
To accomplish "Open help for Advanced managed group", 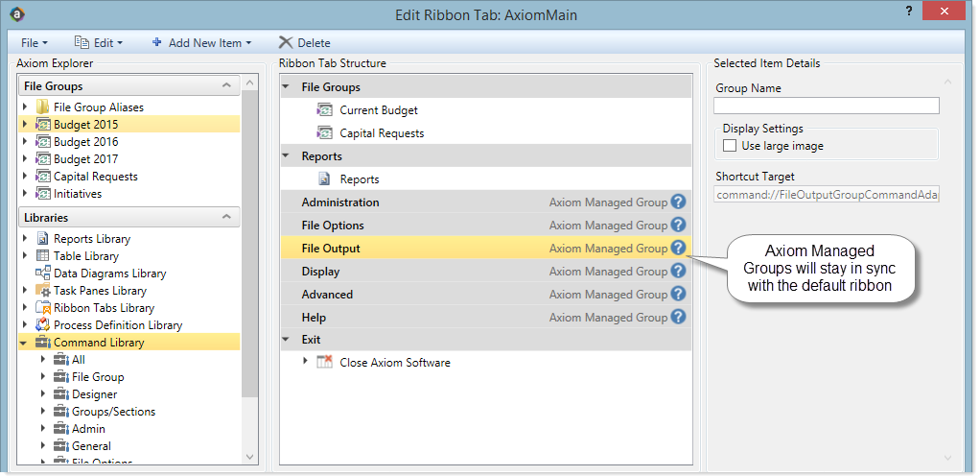I will (679, 294).
